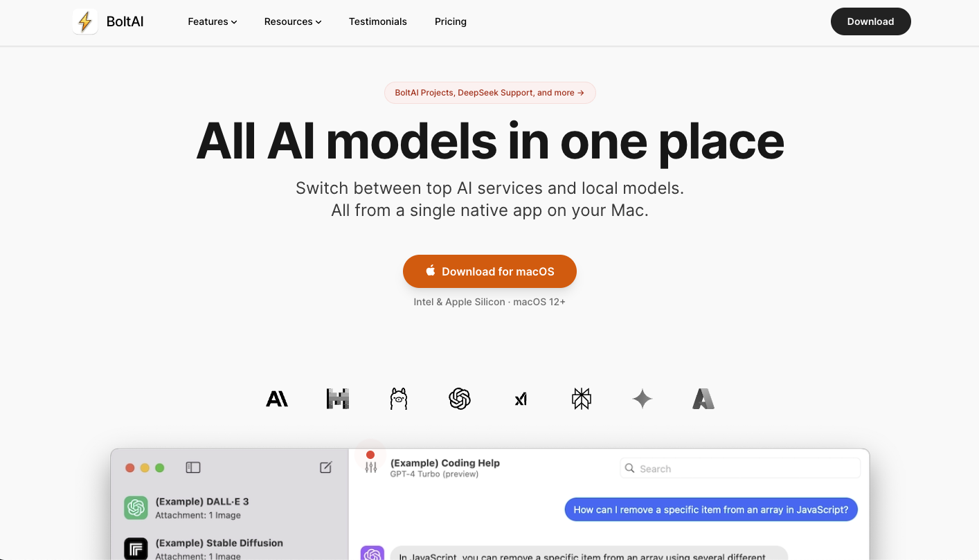This screenshot has width=979, height=560.
Task: Click the new chat compose icon
Action: (x=326, y=468)
